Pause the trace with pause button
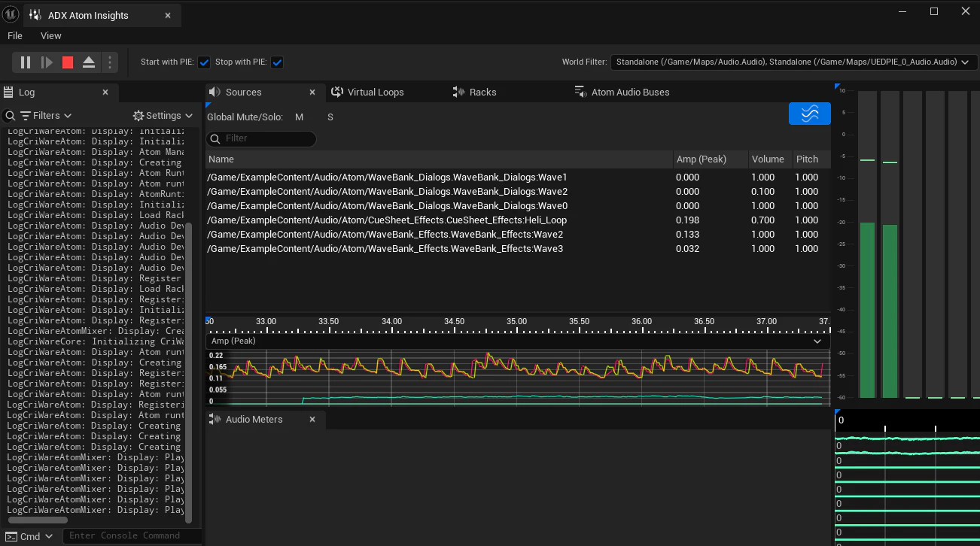Viewport: 980px width, 546px height. pos(26,62)
